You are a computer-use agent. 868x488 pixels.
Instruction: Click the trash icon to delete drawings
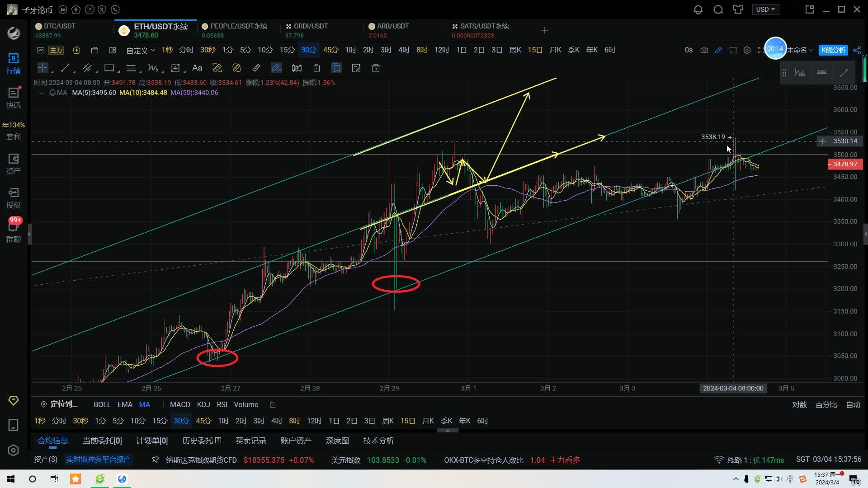pos(376,68)
